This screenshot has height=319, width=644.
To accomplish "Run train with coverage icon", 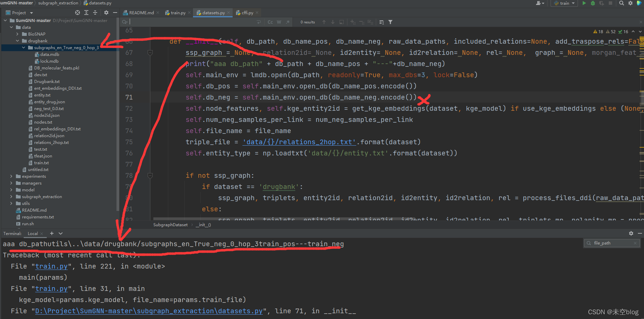I will point(602,3).
